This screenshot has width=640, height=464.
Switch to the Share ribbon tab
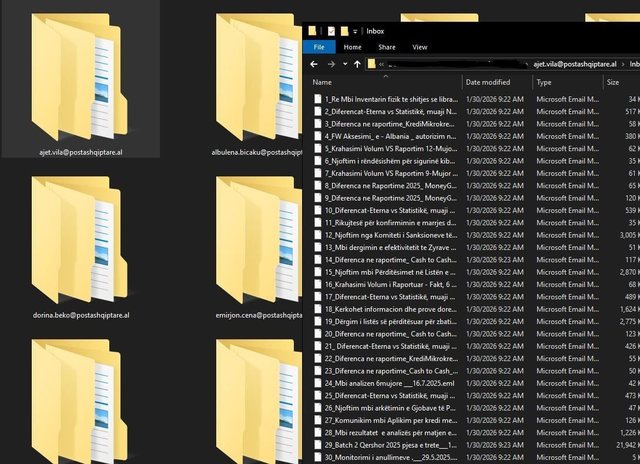[386, 46]
